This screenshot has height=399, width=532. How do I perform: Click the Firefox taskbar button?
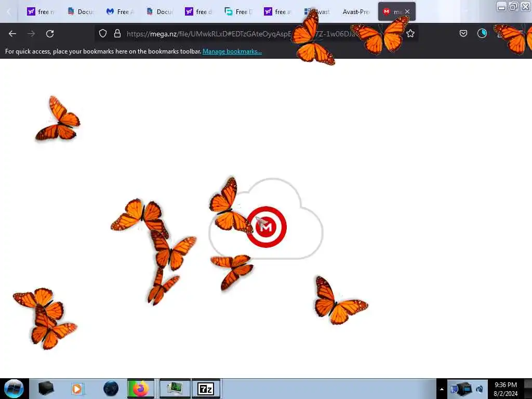141,389
